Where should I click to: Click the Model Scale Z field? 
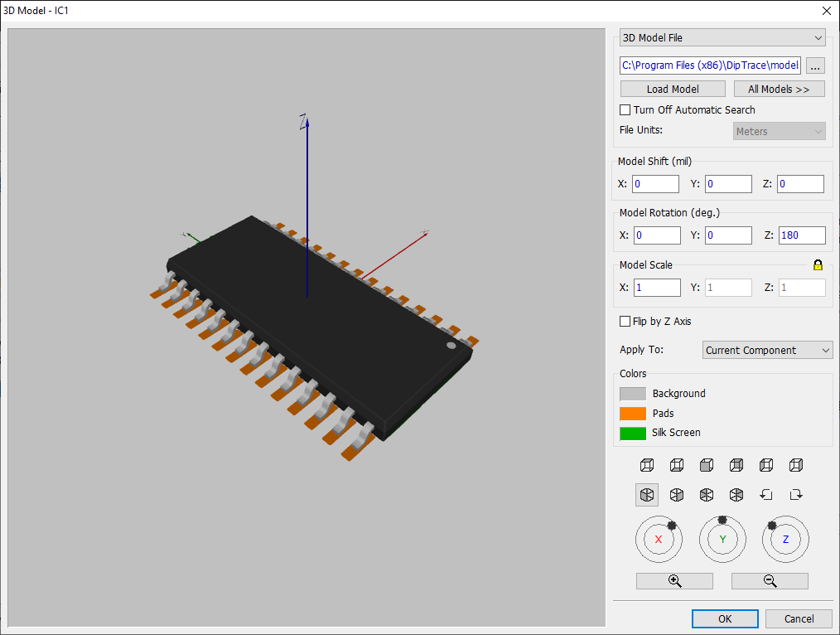pyautogui.click(x=802, y=287)
